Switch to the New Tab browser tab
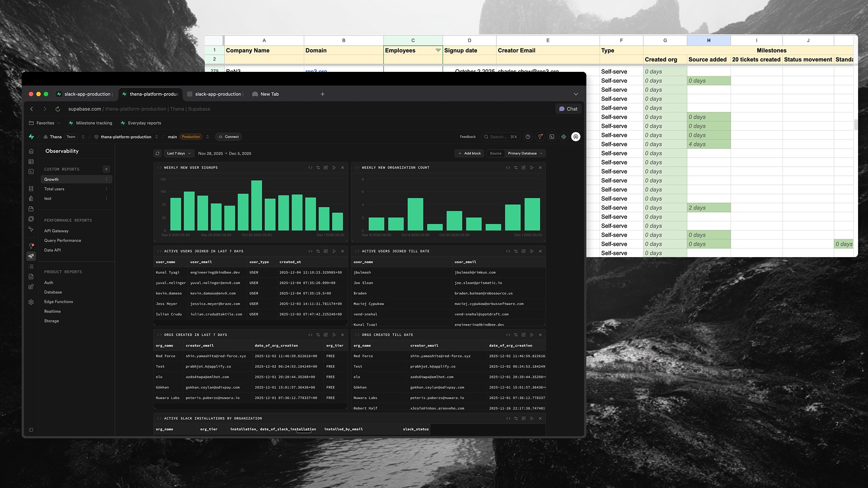The width and height of the screenshot is (868, 488). [x=269, y=94]
